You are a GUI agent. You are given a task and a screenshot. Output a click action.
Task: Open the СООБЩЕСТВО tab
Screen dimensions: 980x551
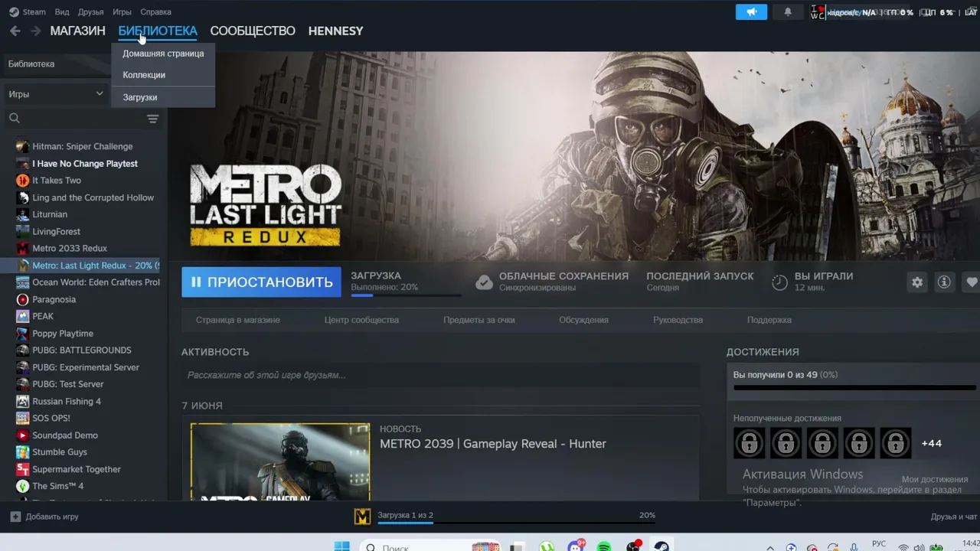click(253, 31)
